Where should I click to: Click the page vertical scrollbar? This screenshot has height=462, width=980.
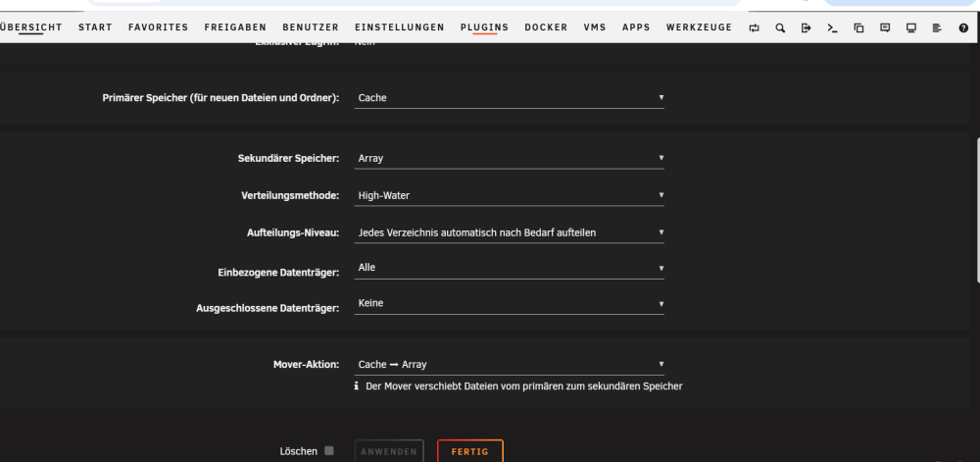pyautogui.click(x=977, y=210)
